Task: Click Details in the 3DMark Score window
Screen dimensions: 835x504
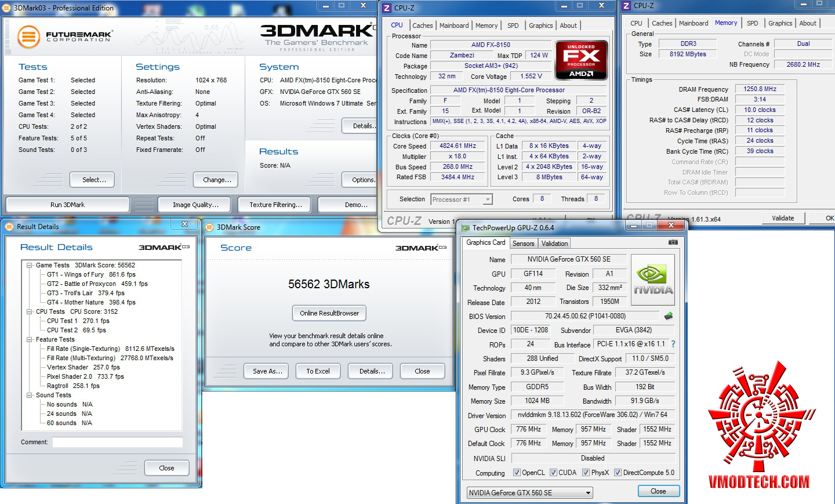Action: pos(372,371)
